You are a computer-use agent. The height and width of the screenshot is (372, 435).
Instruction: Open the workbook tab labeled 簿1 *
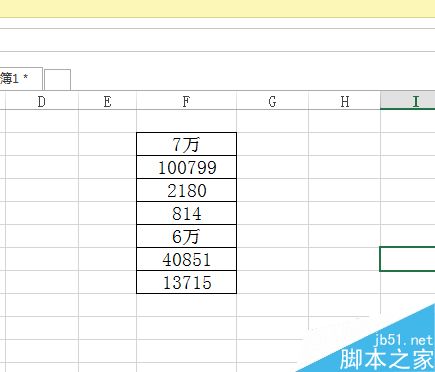[21, 79]
